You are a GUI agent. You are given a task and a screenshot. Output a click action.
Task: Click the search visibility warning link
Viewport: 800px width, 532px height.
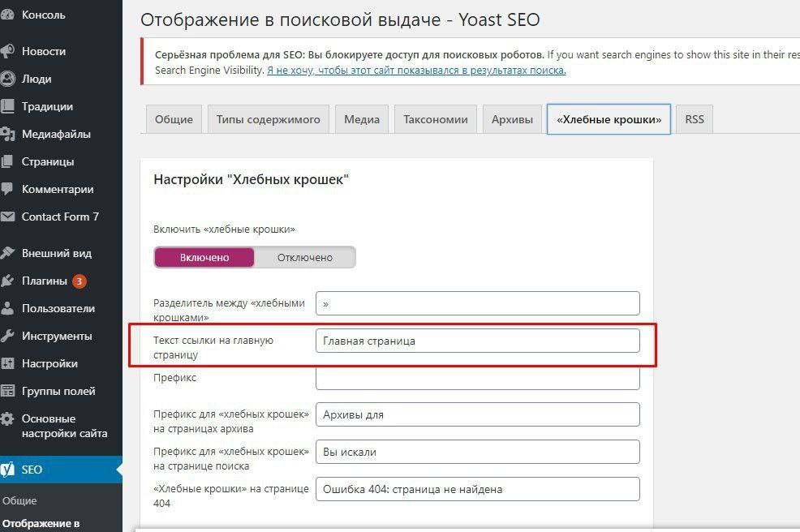click(x=416, y=71)
